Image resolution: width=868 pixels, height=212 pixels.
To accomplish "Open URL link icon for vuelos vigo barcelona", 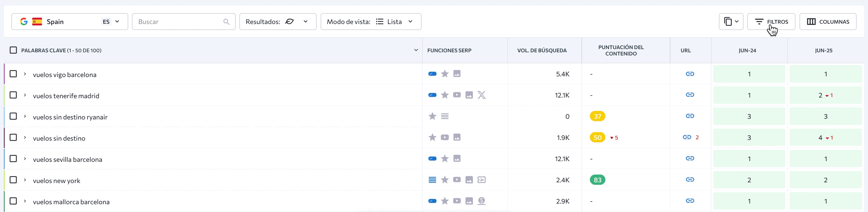I will tap(690, 74).
